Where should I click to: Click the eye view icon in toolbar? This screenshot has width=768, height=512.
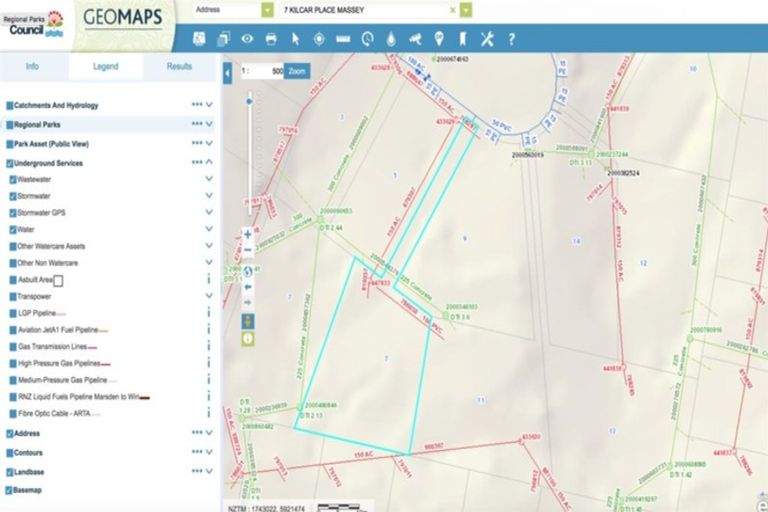(x=247, y=39)
